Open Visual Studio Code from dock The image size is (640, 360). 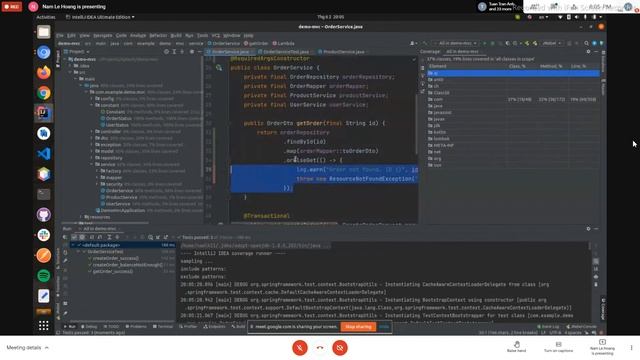44,154
